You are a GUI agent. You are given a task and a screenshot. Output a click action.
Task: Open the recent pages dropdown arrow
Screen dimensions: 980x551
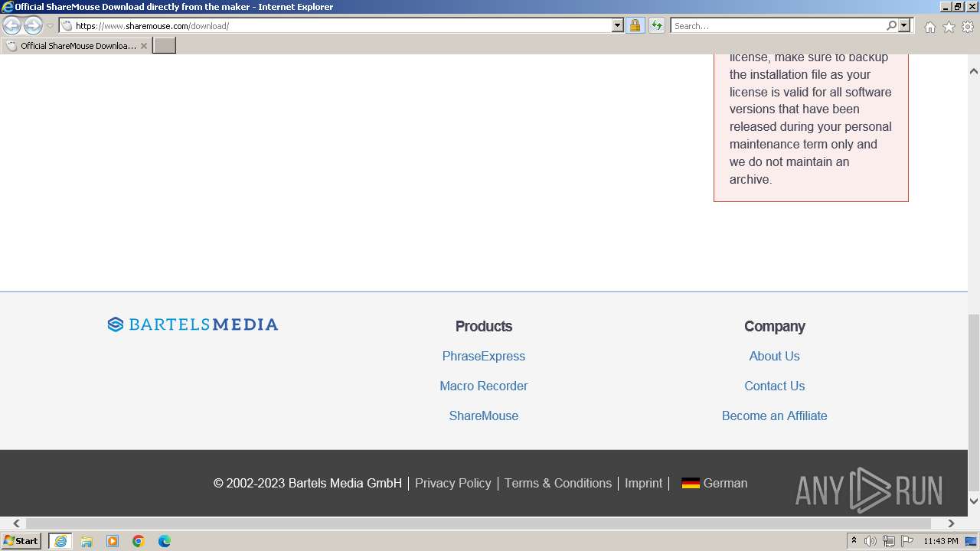click(x=51, y=26)
